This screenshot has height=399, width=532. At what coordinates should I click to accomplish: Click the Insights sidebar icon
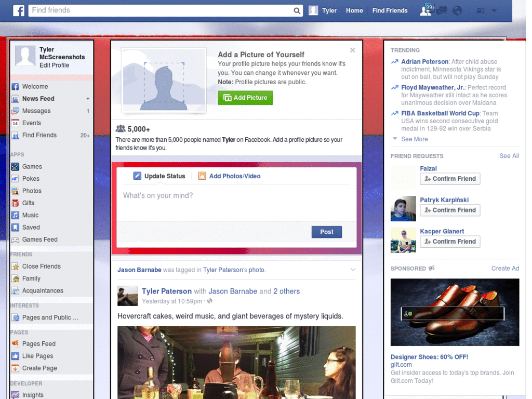[15, 395]
